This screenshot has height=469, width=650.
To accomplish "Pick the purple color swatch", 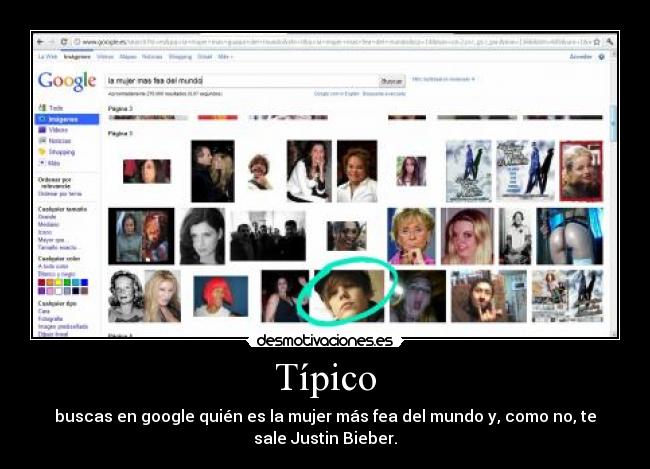I will coord(41,291).
